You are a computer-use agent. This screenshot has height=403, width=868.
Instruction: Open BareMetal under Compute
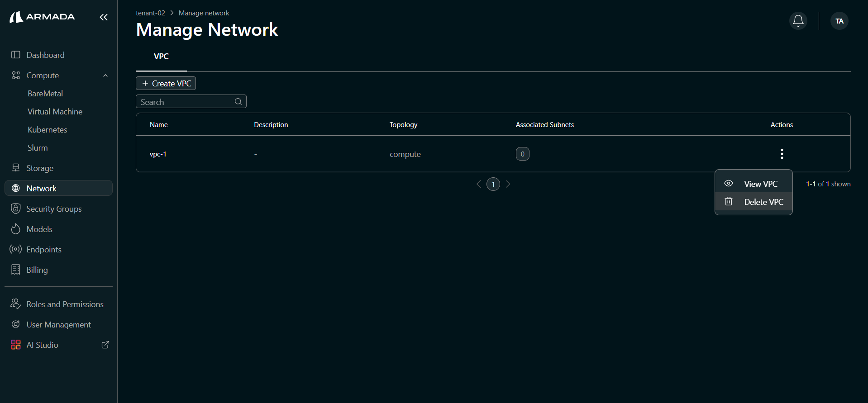[x=45, y=94]
